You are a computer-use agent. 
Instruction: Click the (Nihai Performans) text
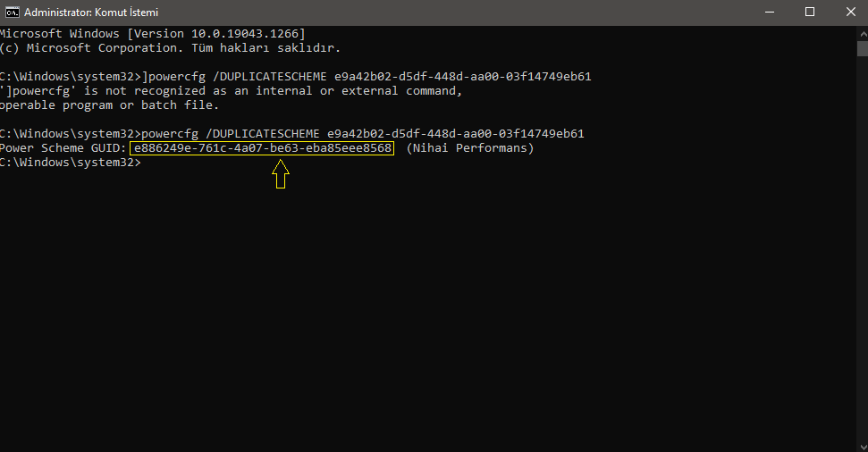pos(470,148)
